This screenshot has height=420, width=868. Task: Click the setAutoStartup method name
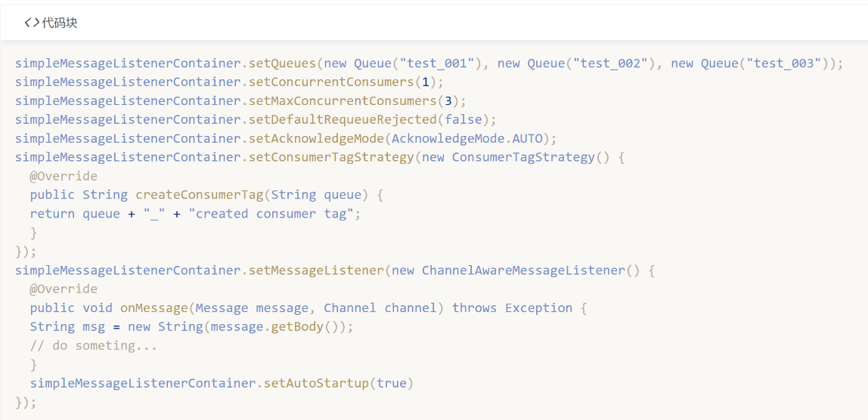click(316, 384)
